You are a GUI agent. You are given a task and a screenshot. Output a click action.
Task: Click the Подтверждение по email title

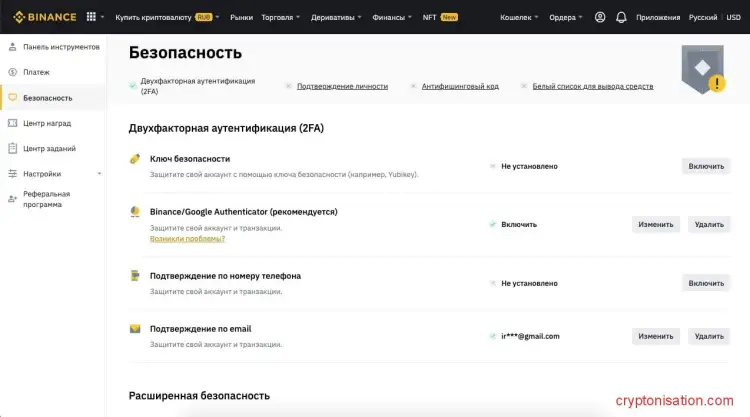click(x=200, y=329)
